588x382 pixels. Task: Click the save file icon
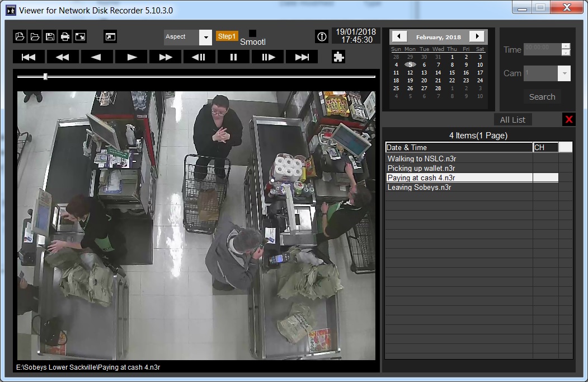pyautogui.click(x=50, y=37)
